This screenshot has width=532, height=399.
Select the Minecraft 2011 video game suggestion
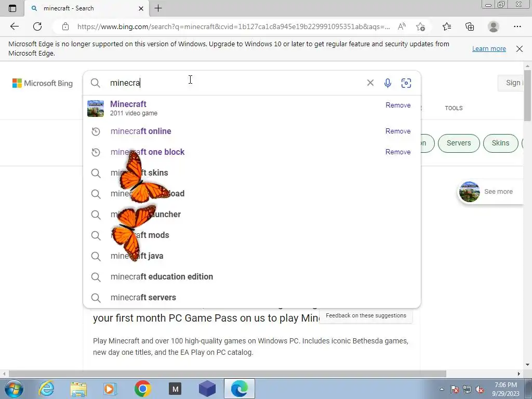[x=252, y=108]
